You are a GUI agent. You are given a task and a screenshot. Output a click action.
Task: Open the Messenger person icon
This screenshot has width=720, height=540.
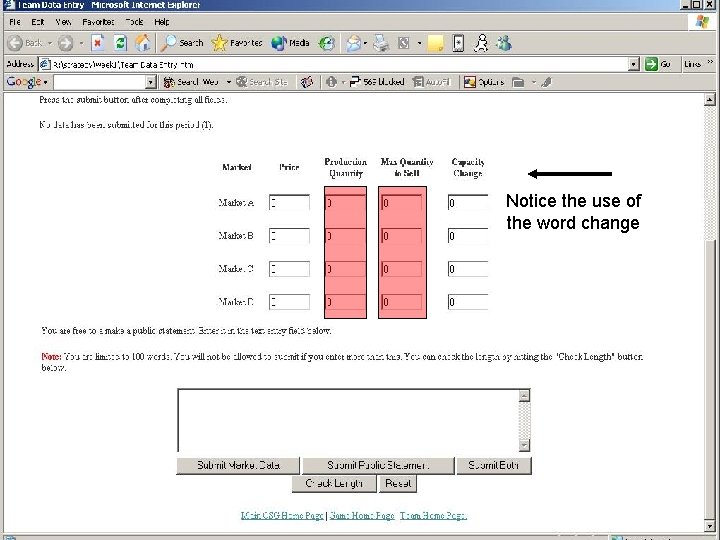tap(481, 43)
